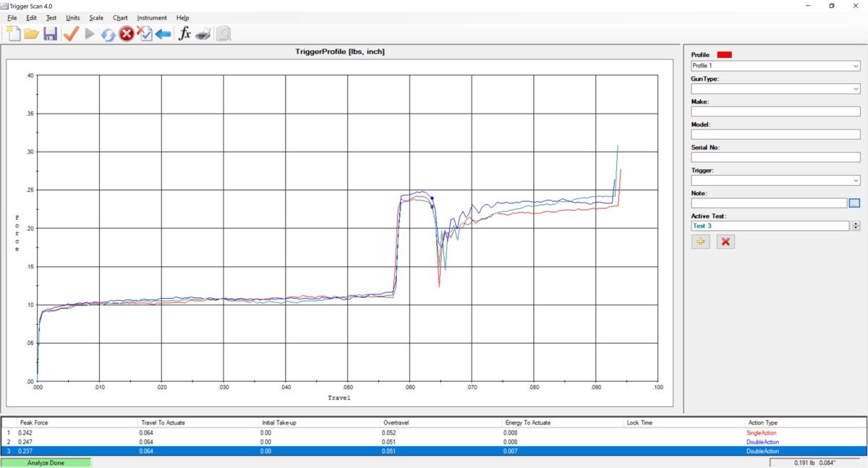This screenshot has height=468, width=868.
Task: Click the red Profile color swatch
Action: point(724,54)
